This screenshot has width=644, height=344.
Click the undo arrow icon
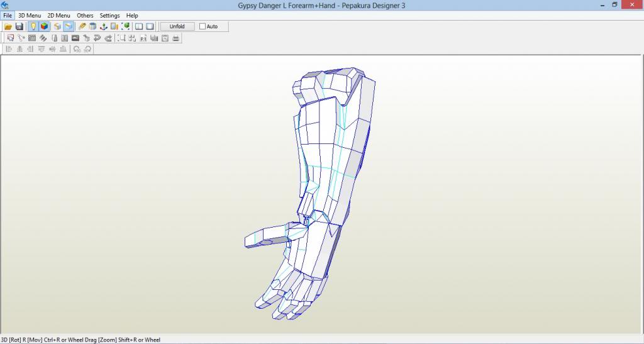pos(97,38)
